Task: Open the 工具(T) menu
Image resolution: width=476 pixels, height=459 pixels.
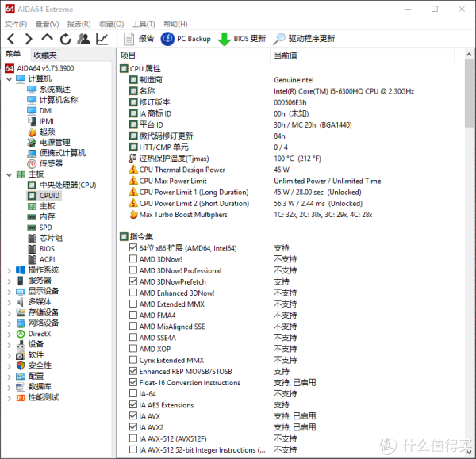Action: tap(144, 24)
